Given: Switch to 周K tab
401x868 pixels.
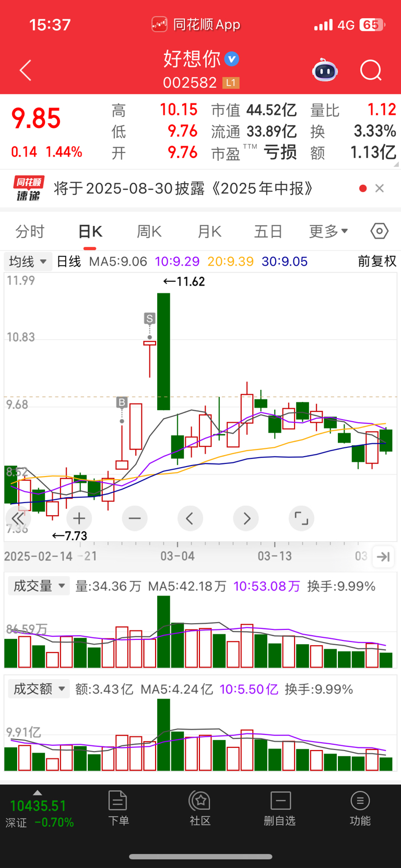Looking at the screenshot, I should pos(149,231).
